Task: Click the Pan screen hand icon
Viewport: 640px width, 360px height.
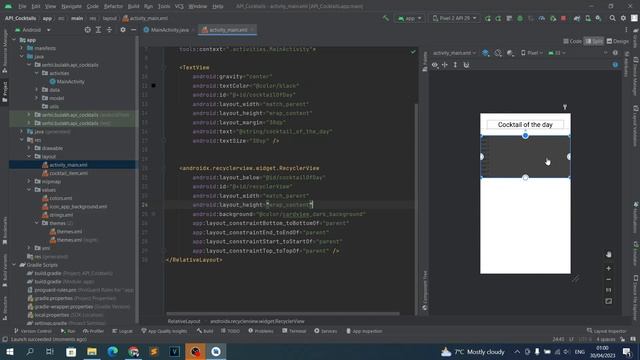Action: point(609,255)
